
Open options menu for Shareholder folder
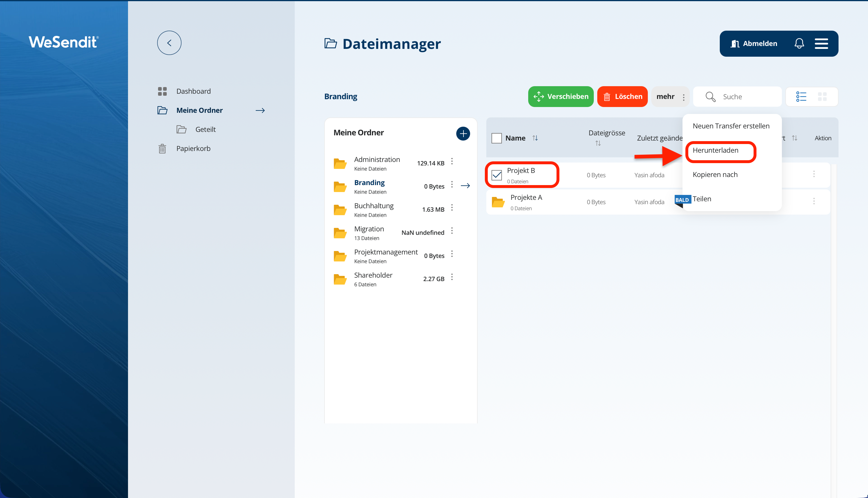[x=452, y=277]
